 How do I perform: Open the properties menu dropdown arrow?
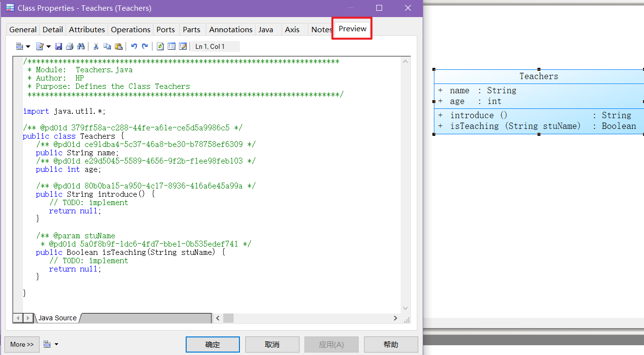pos(28,47)
